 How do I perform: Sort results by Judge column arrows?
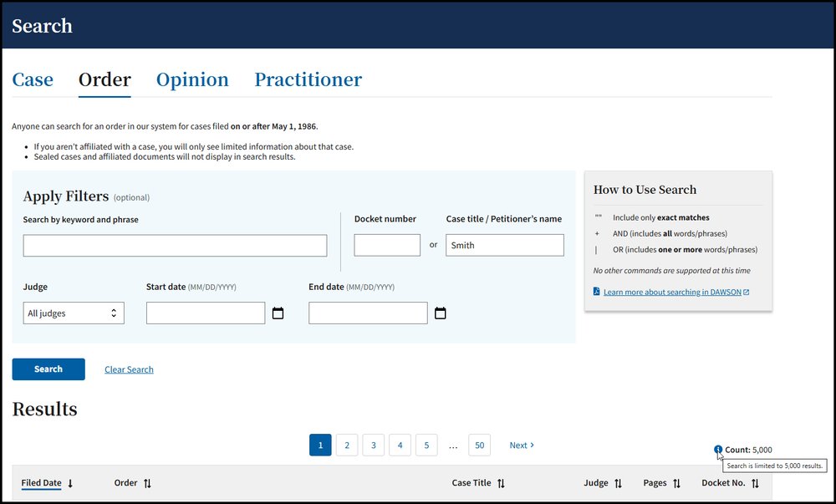[618, 483]
